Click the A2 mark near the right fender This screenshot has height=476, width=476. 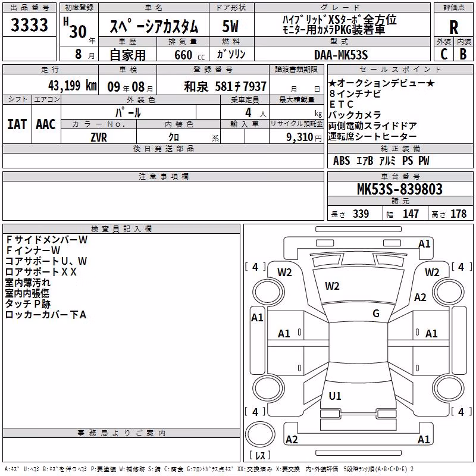point(420,297)
